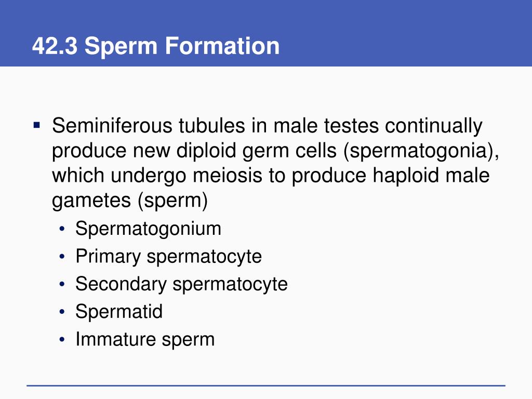Click the "Primary spermatocyte" list item
Screen dimensions: 532x399
point(169,257)
